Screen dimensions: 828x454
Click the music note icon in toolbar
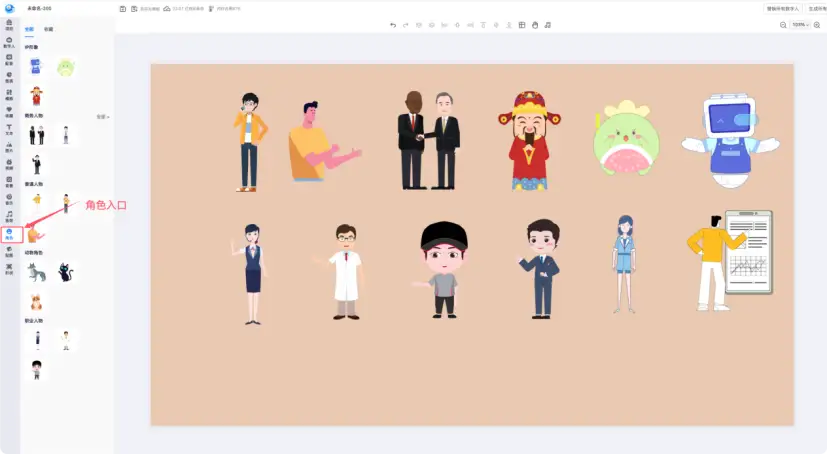coord(548,24)
